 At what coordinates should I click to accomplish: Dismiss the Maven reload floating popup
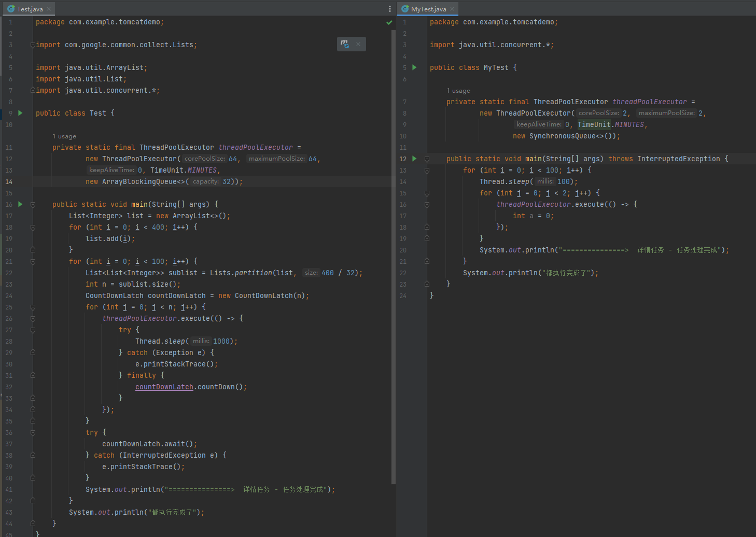[x=358, y=44]
